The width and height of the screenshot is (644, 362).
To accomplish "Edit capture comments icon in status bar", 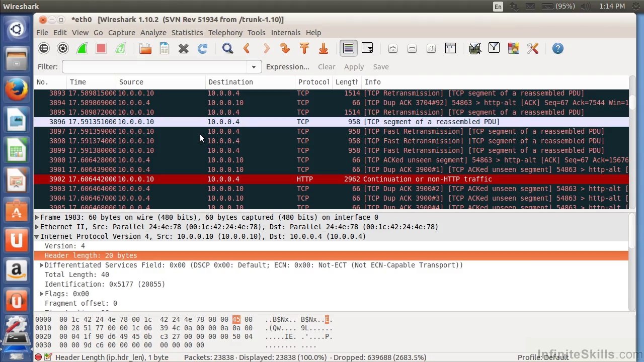I will pyautogui.click(x=48, y=357).
